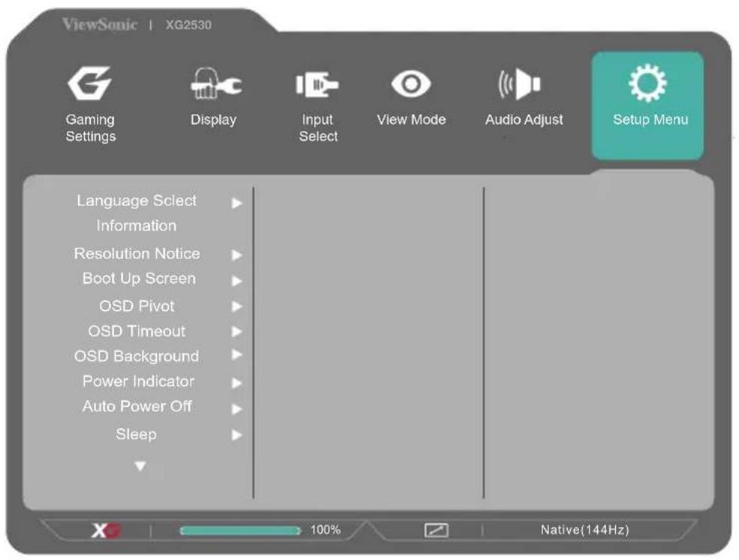This screenshot has width=739, height=560.
Task: Click the 100% value text
Action: (x=325, y=530)
